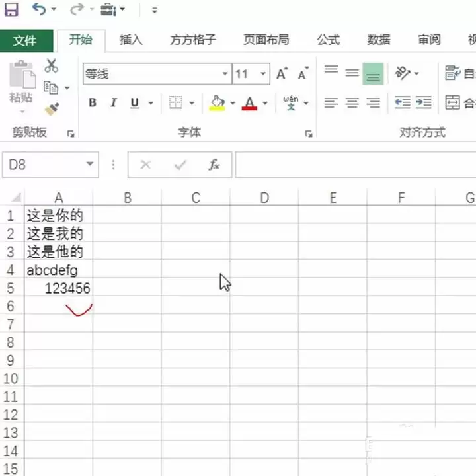
Task: Switch to the 插入 tab
Action: click(x=131, y=40)
